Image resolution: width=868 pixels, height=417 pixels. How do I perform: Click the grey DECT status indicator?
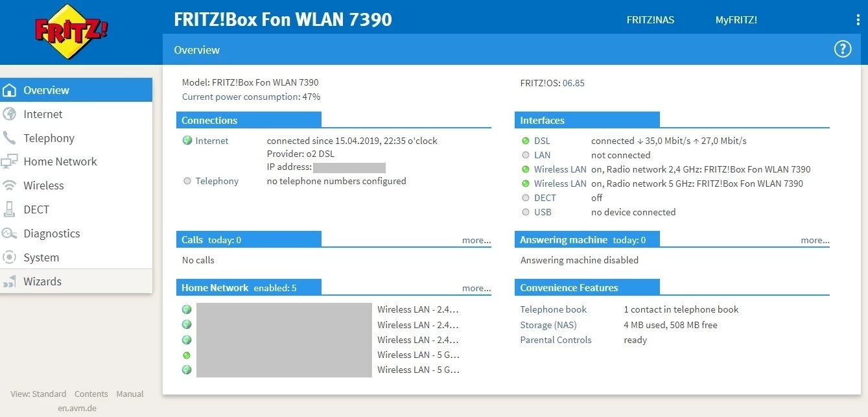[x=526, y=198]
